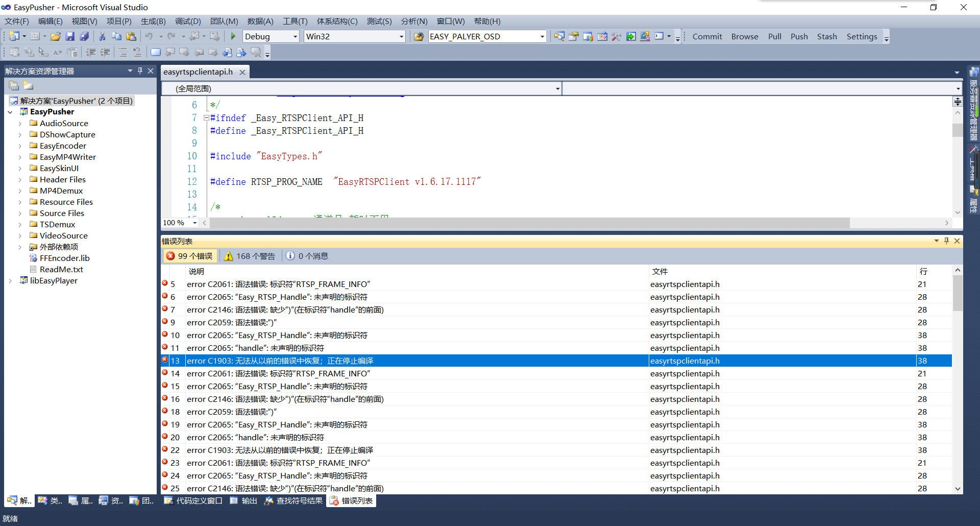Click the code editor horizontal scrollbar
The height and width of the screenshot is (526, 980).
(530, 223)
